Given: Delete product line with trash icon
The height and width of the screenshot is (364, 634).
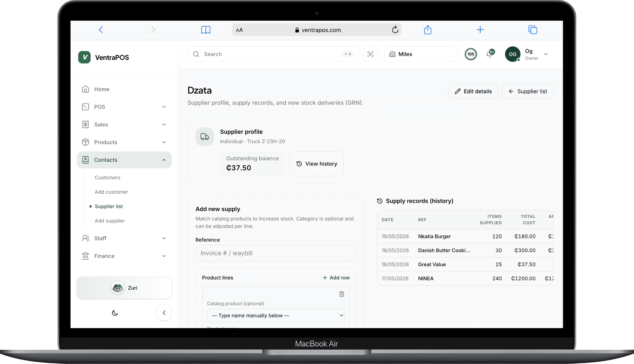Looking at the screenshot, I should pyautogui.click(x=341, y=294).
